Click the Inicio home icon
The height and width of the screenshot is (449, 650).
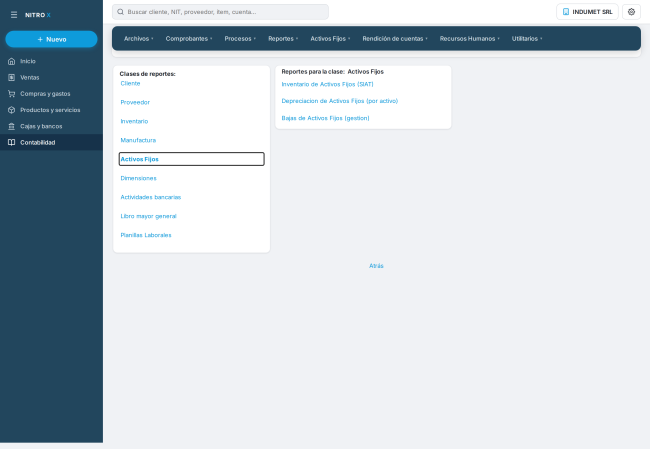pos(12,61)
